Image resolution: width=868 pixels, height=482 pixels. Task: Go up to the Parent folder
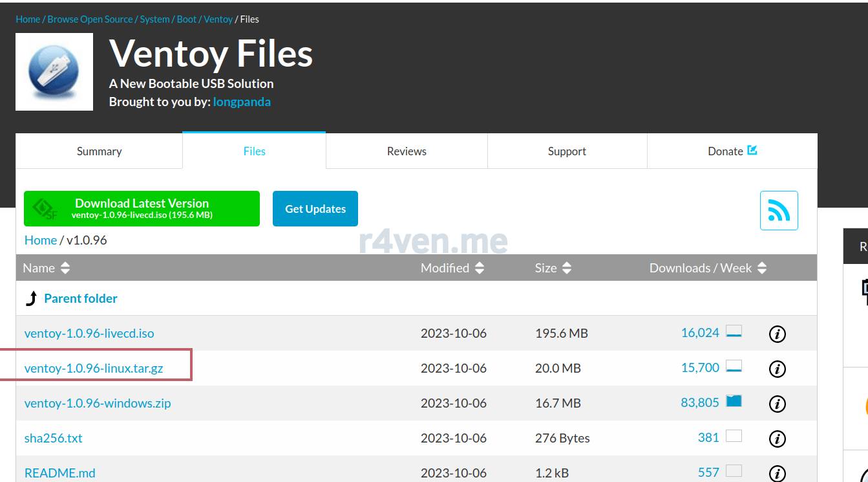(80, 298)
